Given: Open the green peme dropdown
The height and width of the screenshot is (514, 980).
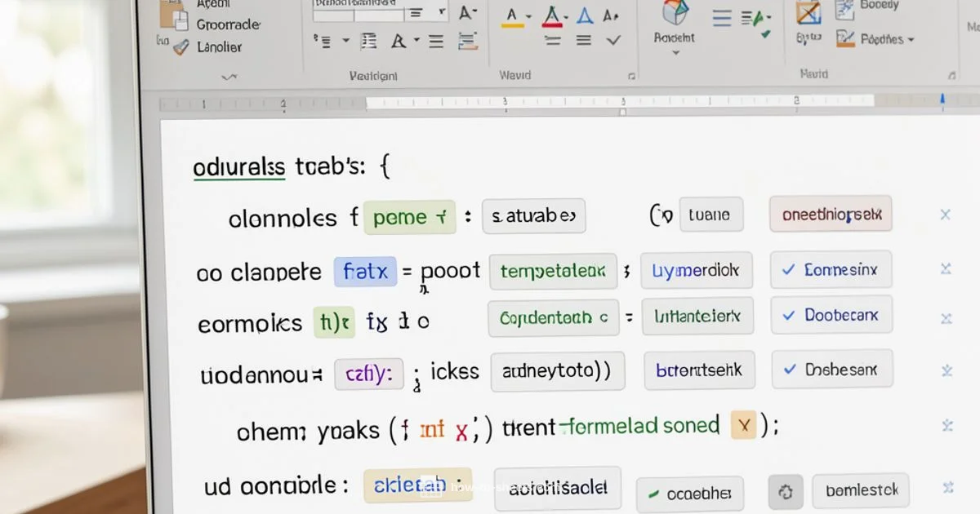Looking at the screenshot, I should point(410,217).
